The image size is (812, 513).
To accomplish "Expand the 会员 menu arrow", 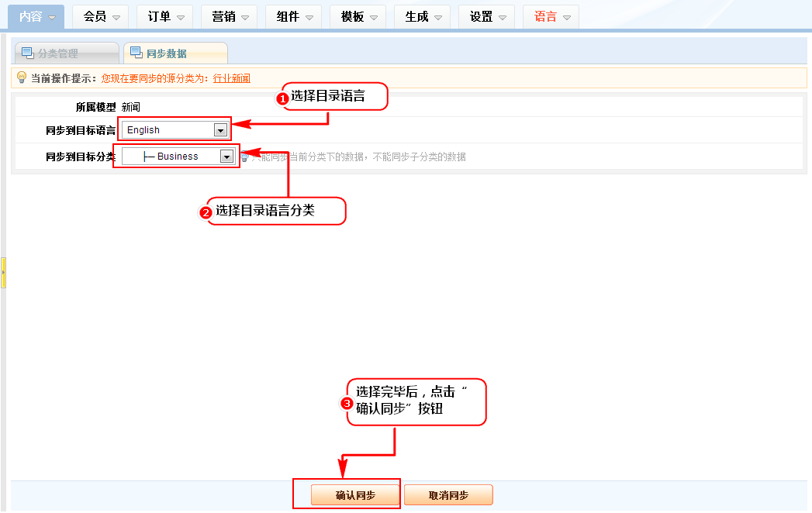I will (x=116, y=17).
